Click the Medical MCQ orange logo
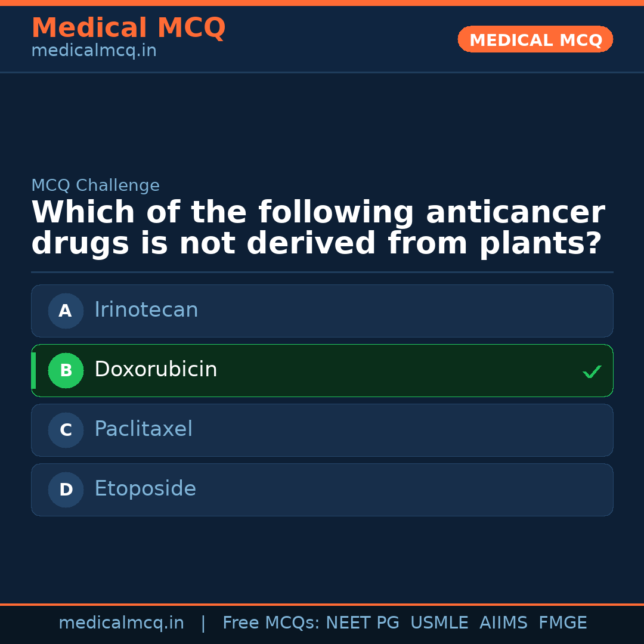 pos(128,28)
